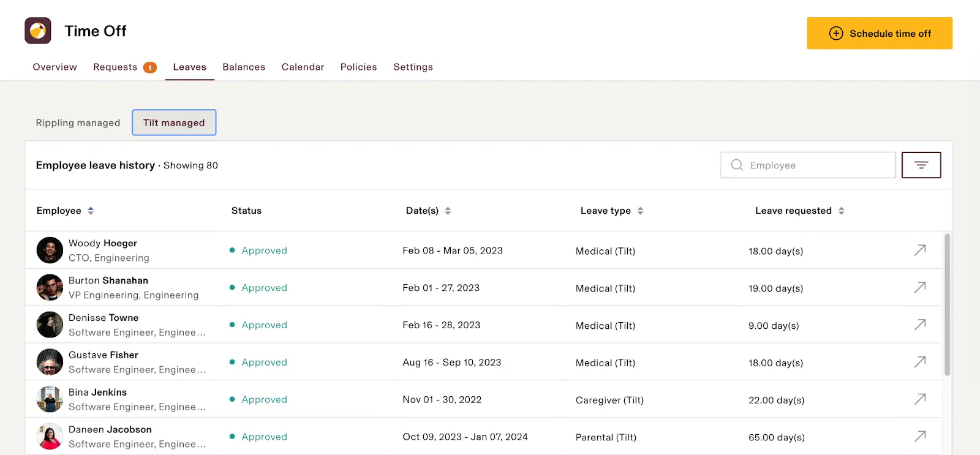Switch to the Overview tab
The image size is (980, 455).
[x=55, y=67]
